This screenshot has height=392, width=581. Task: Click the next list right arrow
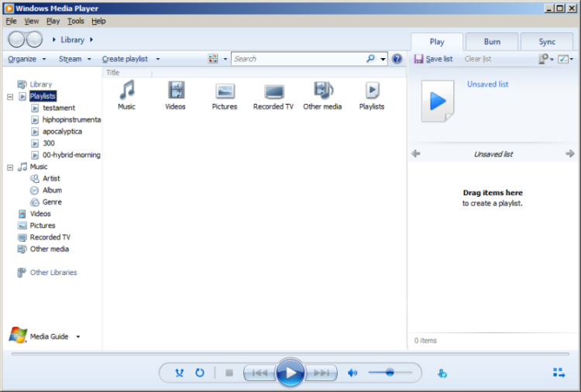[x=570, y=153]
